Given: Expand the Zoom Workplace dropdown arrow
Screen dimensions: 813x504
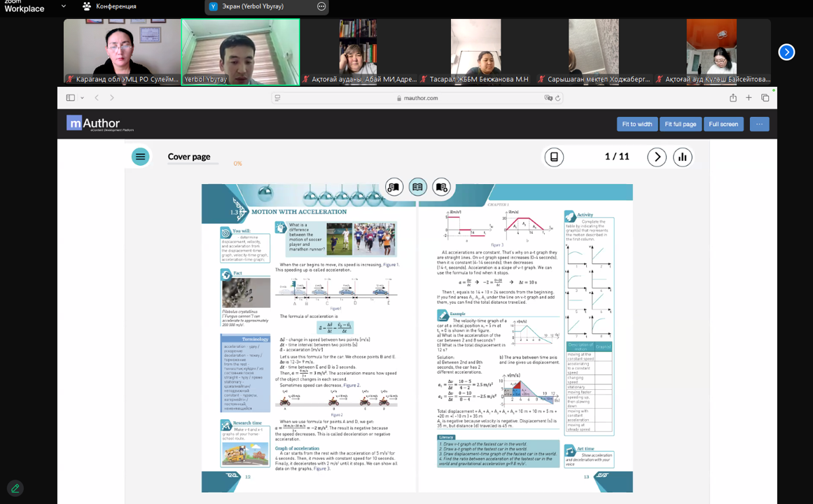Looking at the screenshot, I should tap(64, 6).
